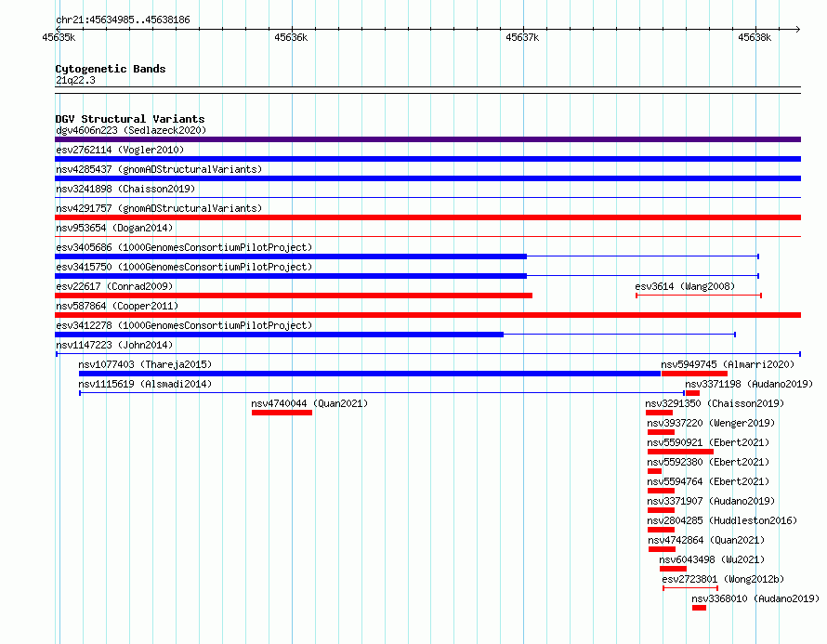827x644 pixels.
Task: Click esv3415750 variant label
Action: [184, 267]
